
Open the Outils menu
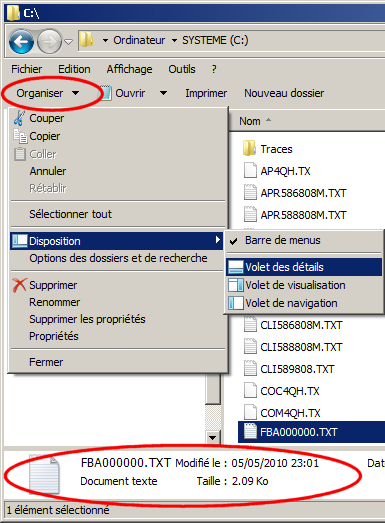[182, 69]
